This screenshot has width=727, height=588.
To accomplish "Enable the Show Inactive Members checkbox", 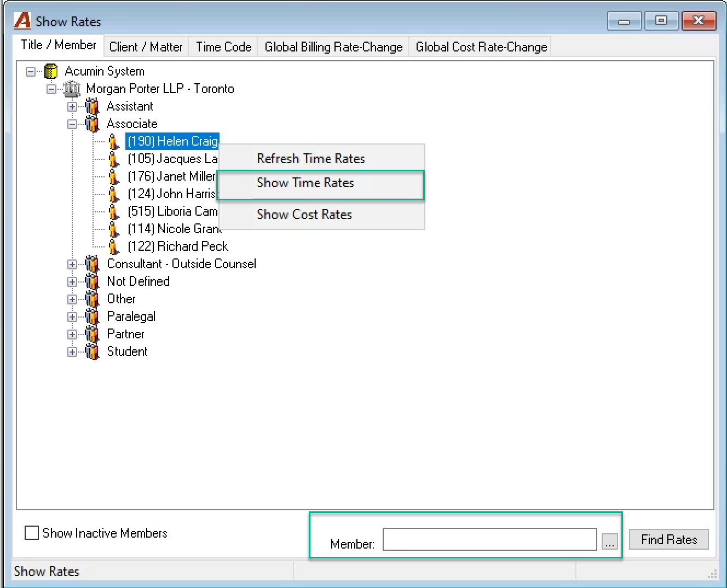I will pos(32,533).
